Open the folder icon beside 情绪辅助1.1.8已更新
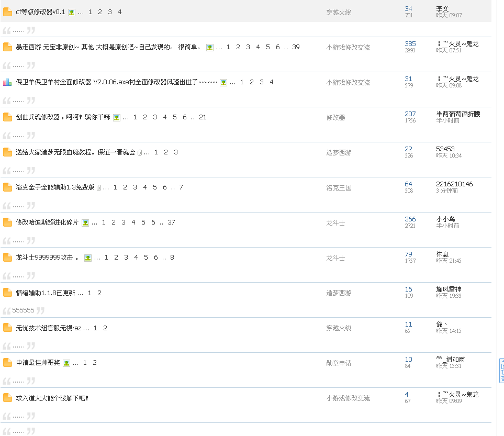 tap(7, 293)
